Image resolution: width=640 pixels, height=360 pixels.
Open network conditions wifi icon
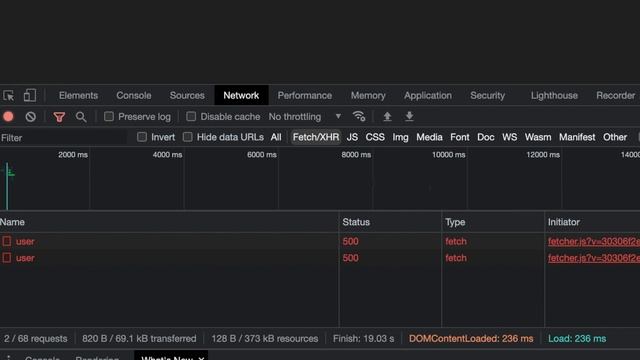359,116
